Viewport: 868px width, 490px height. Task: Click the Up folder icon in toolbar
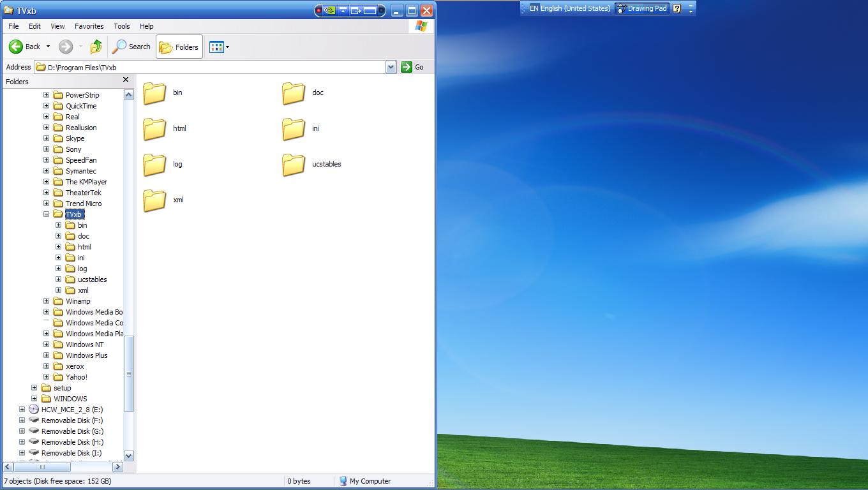pyautogui.click(x=96, y=47)
